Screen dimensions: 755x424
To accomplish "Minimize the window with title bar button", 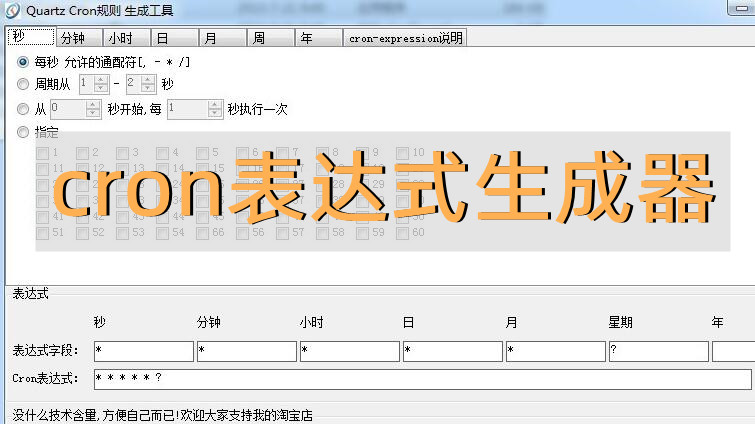I will [x=741, y=8].
